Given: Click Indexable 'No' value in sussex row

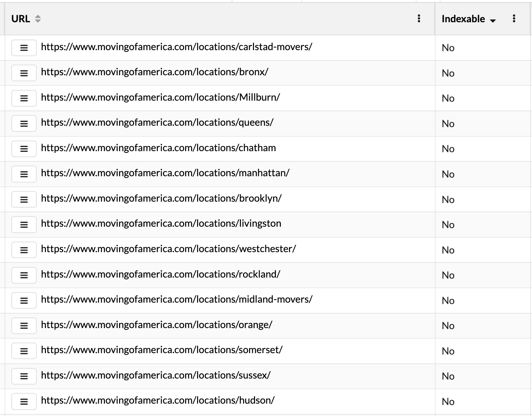Looking at the screenshot, I should coord(448,376).
